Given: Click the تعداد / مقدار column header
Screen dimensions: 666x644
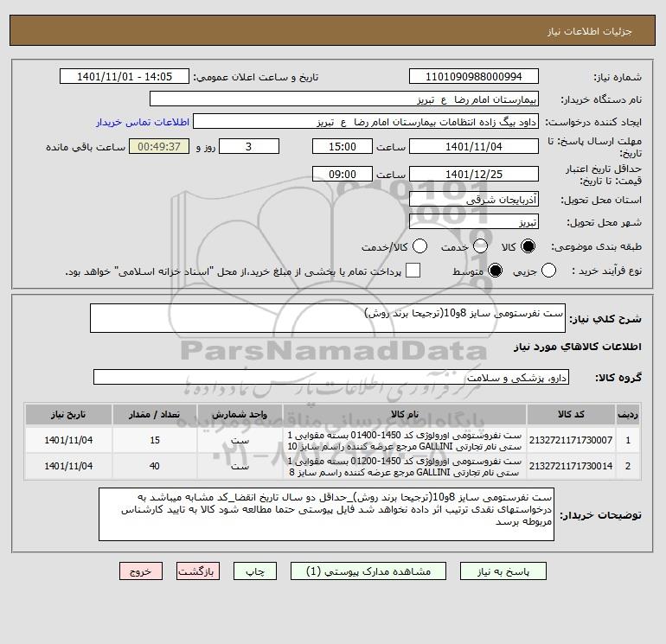Looking at the screenshot, I should pos(155,414).
